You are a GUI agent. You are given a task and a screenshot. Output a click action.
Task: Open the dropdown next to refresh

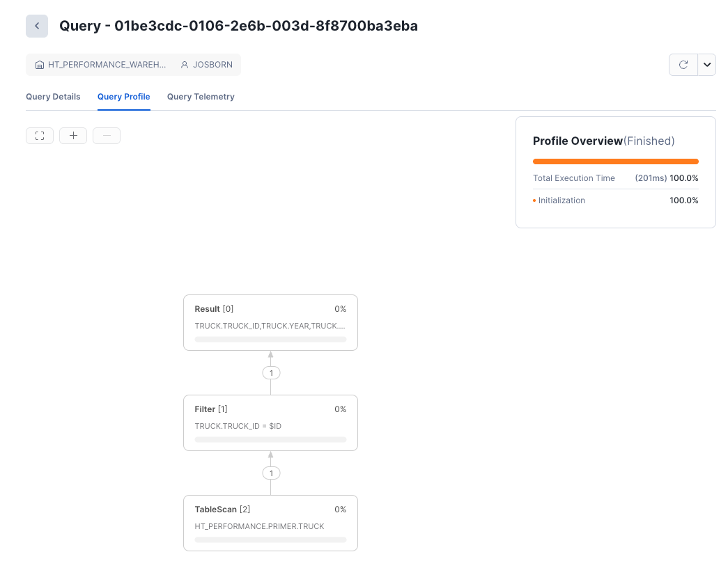707,65
